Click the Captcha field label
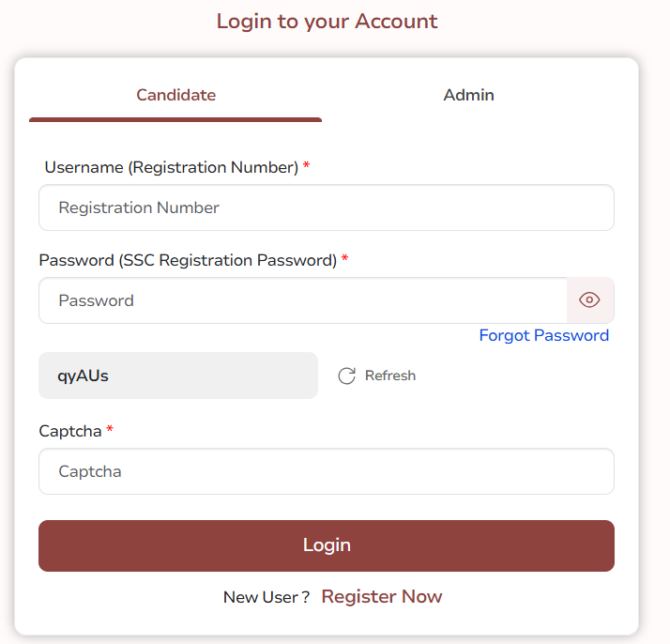Viewport: 670px width, 644px height. 70,431
